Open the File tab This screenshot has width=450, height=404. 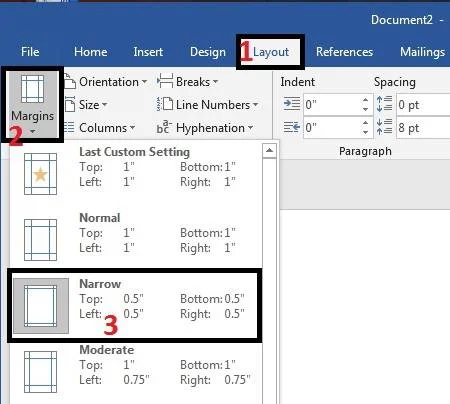pos(30,52)
